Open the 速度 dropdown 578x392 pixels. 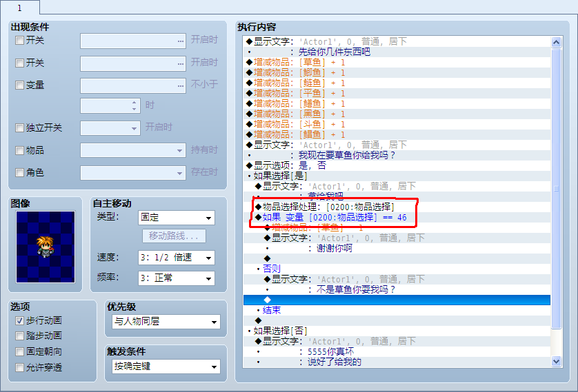click(x=176, y=258)
